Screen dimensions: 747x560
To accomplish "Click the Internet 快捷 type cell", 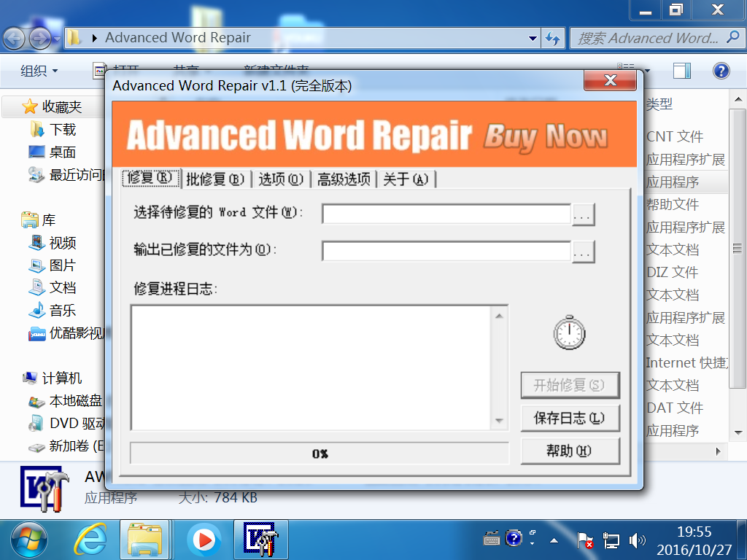I will click(x=686, y=363).
